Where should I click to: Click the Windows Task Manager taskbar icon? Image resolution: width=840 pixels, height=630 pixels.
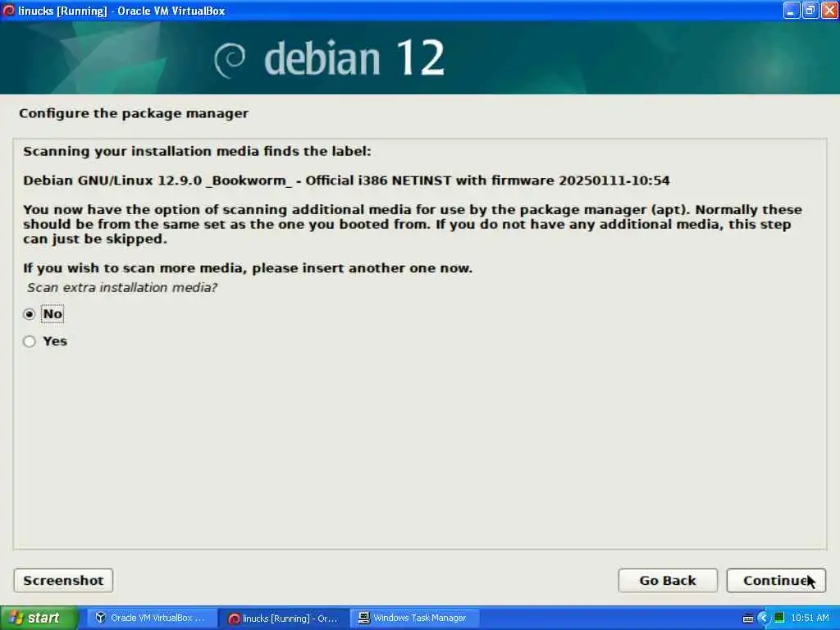click(x=363, y=619)
